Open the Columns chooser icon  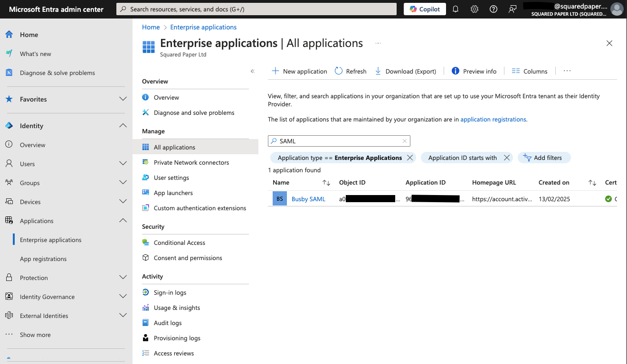tap(516, 71)
